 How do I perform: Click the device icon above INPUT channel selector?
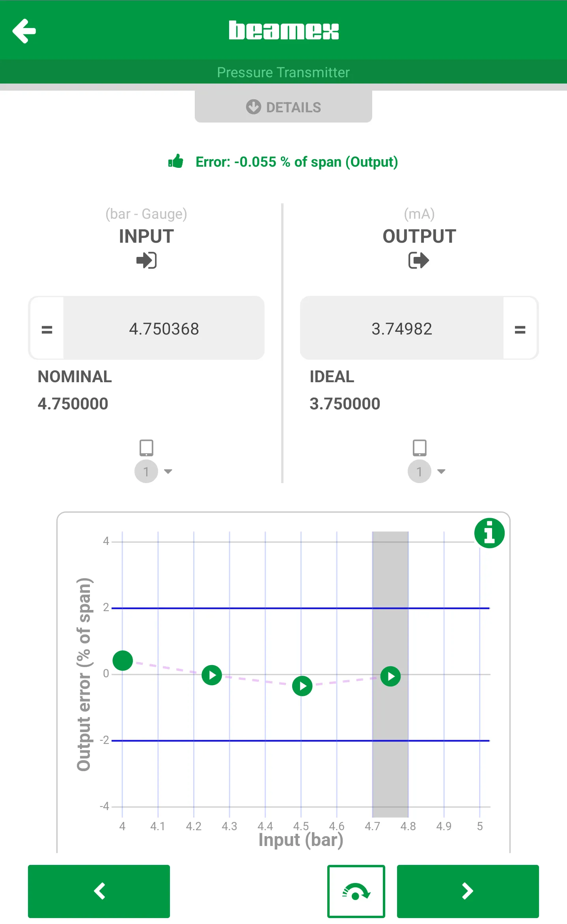click(146, 447)
